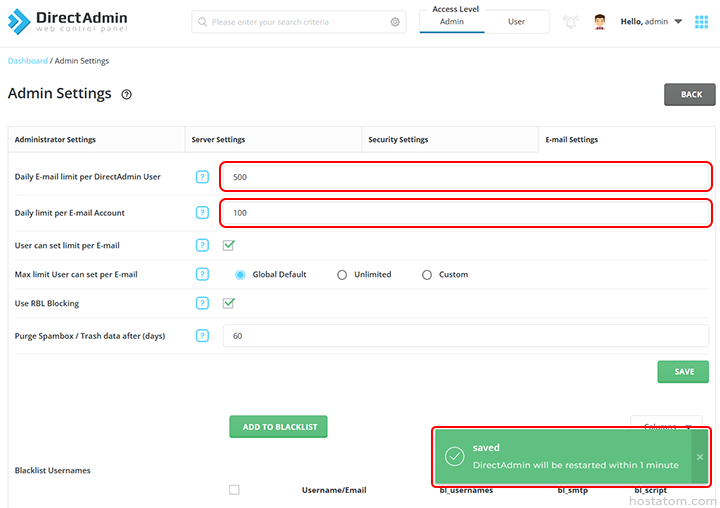Open the apps grid menu icon
The width and height of the screenshot is (720, 508).
tap(701, 22)
